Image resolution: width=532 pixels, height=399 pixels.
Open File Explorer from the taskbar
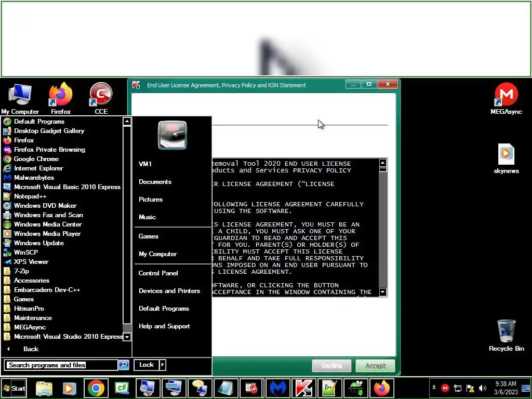(44, 388)
